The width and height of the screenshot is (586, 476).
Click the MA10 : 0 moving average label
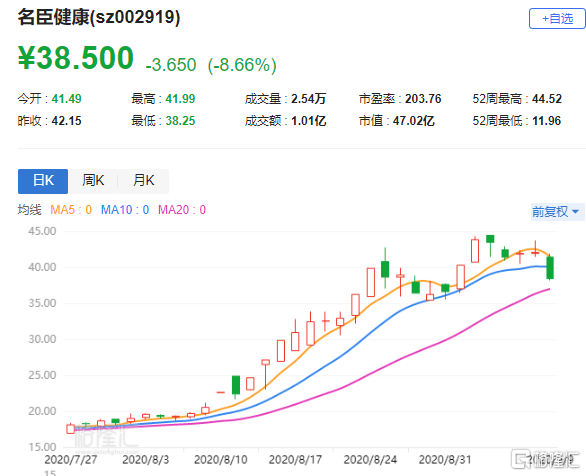[x=125, y=210]
